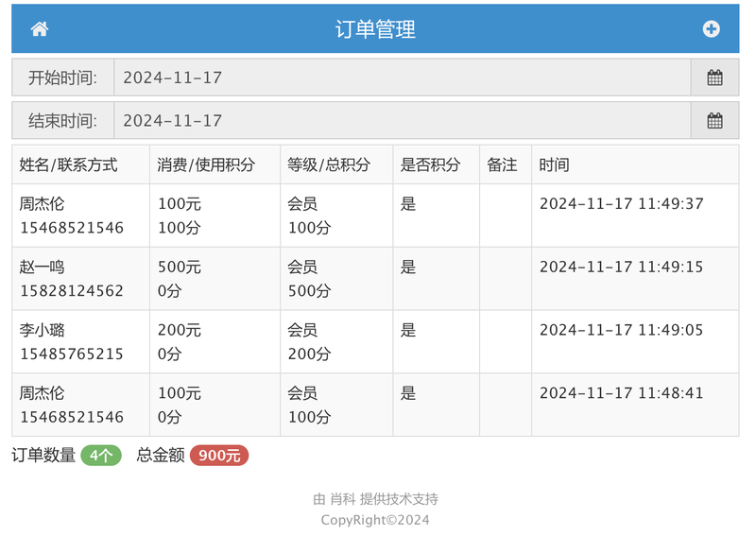Click the 900元 total amount badge
The image size is (756, 553).
pyautogui.click(x=219, y=455)
